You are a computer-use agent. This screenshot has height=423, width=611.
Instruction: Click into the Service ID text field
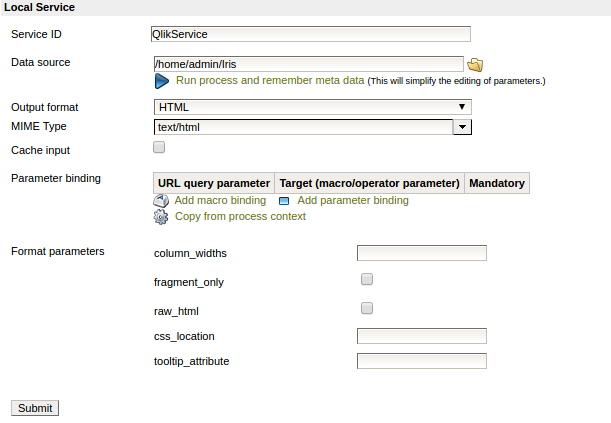[x=310, y=34]
